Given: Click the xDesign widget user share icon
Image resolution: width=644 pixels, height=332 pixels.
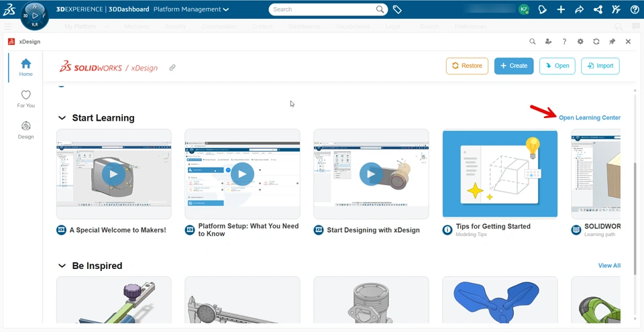Looking at the screenshot, I should coord(548,42).
